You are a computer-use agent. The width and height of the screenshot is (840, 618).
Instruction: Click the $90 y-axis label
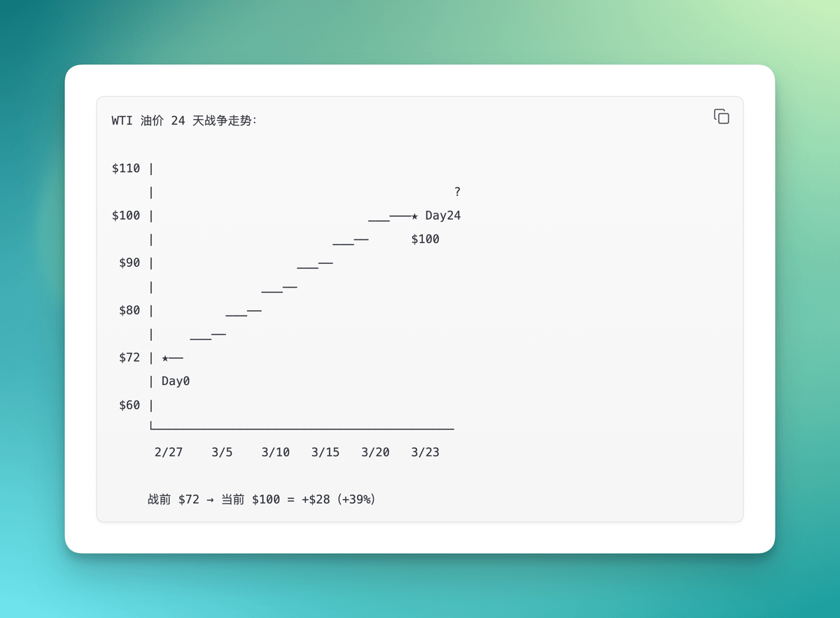coord(129,263)
